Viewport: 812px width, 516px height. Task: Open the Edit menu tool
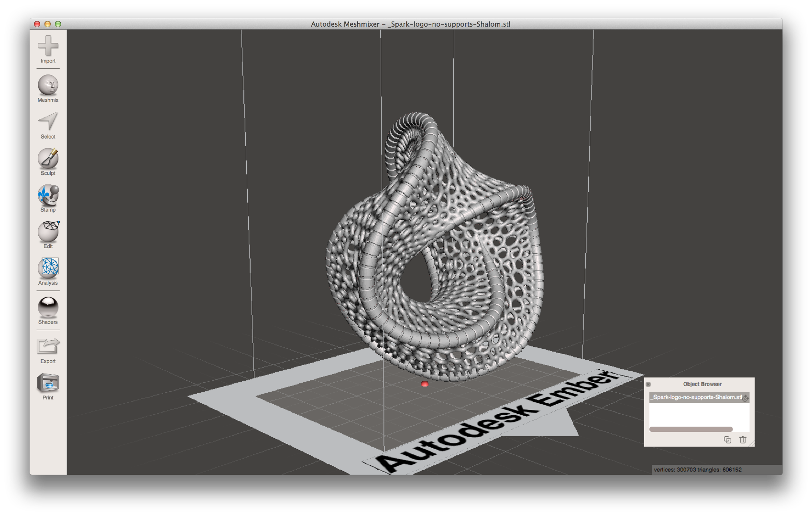tap(48, 235)
